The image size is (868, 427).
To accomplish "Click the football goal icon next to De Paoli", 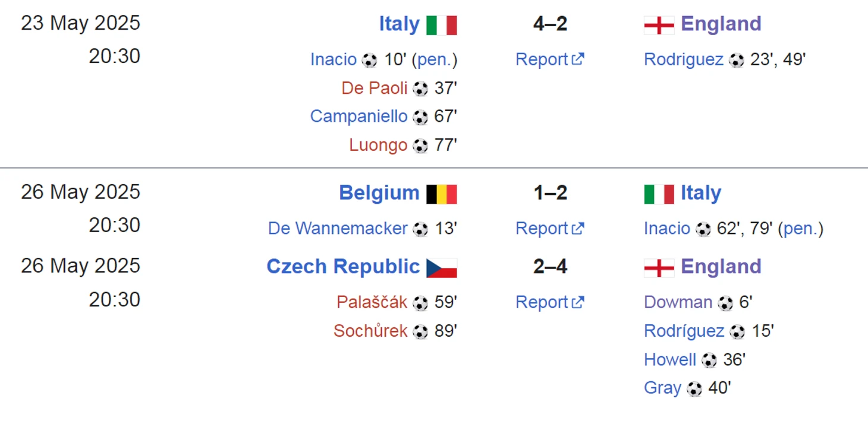I will 420,89.
